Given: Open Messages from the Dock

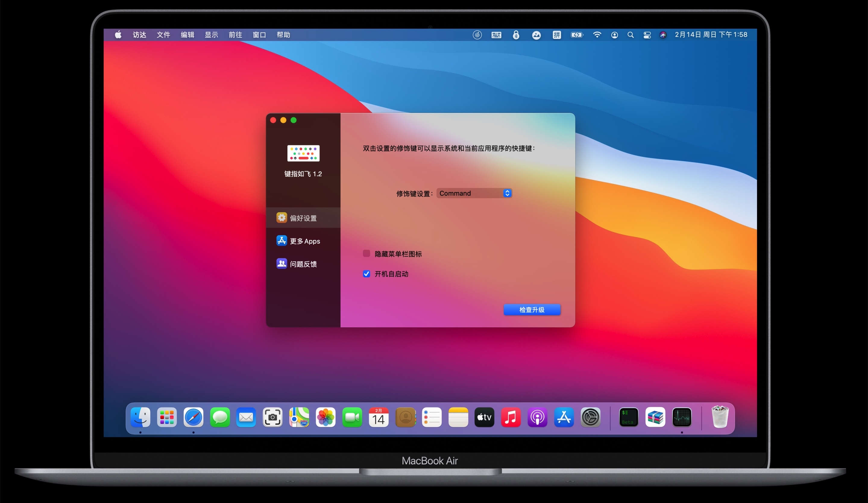Looking at the screenshot, I should click(220, 417).
